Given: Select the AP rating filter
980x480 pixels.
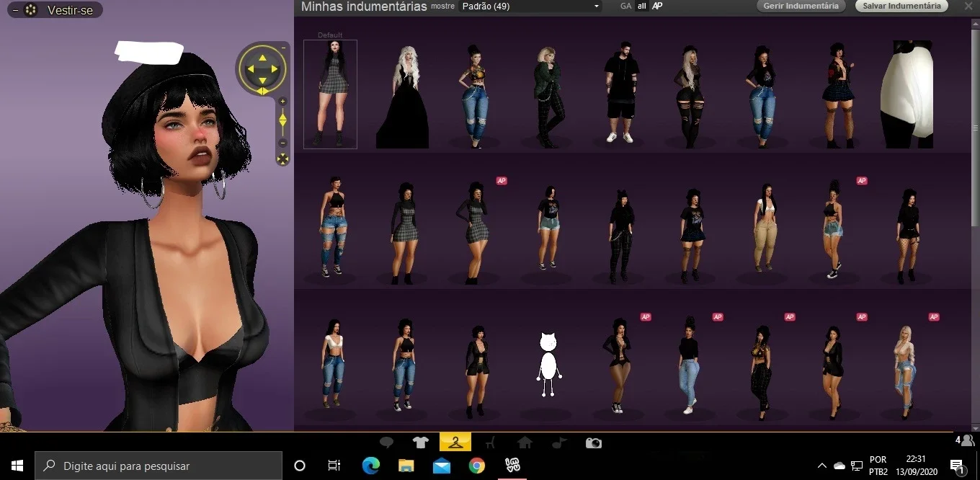Looking at the screenshot, I should 657,6.
